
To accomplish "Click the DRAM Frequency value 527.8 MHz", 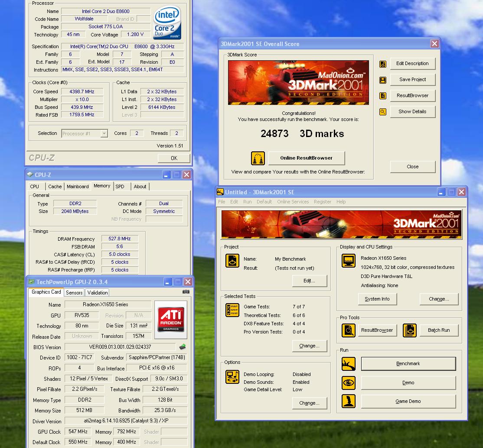I will tap(120, 239).
